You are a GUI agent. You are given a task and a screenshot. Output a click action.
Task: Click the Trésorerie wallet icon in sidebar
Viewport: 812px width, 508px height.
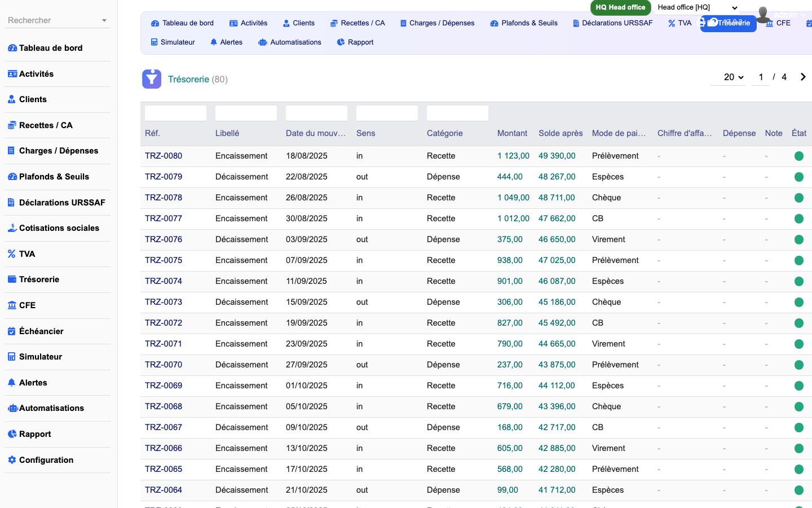point(12,279)
